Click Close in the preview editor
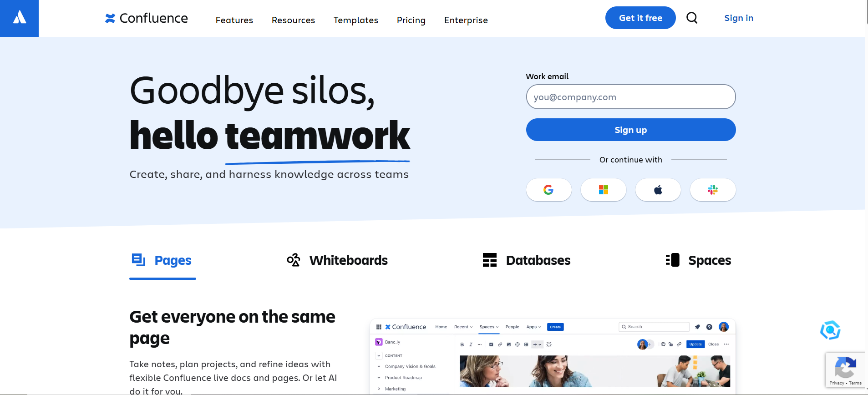 tap(713, 344)
